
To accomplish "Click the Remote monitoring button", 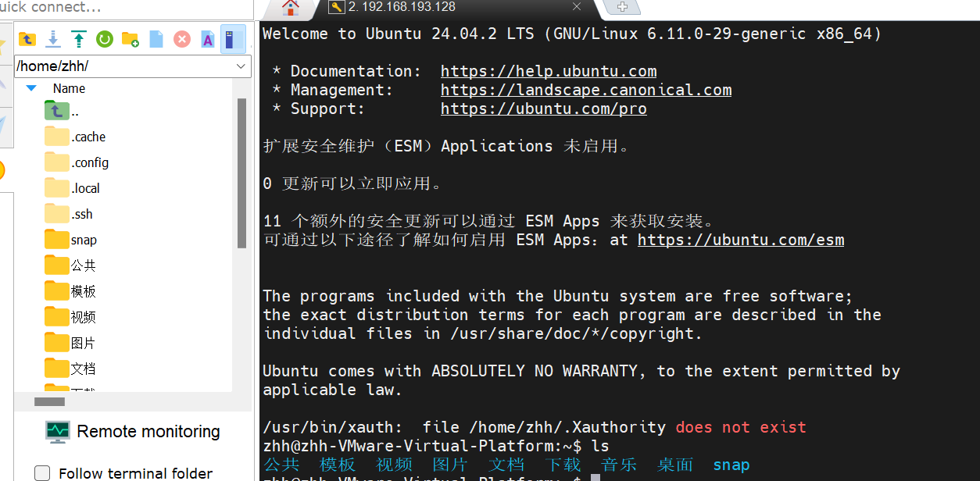I will pyautogui.click(x=133, y=431).
